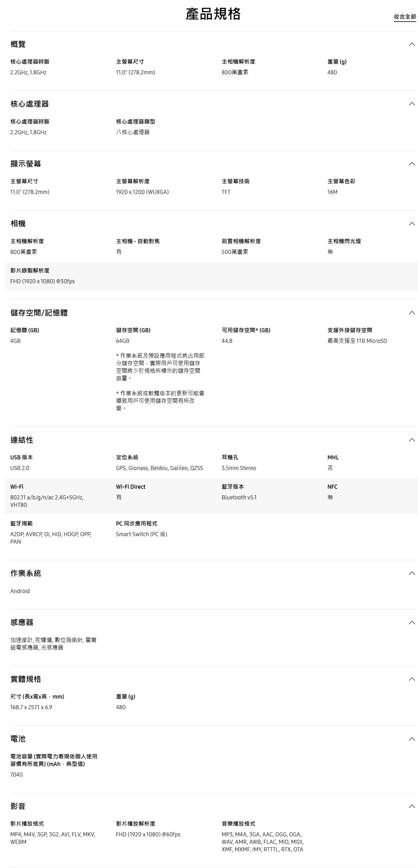This screenshot has width=418, height=868.
Task: Select the 64GB storage value
Action: tap(122, 341)
